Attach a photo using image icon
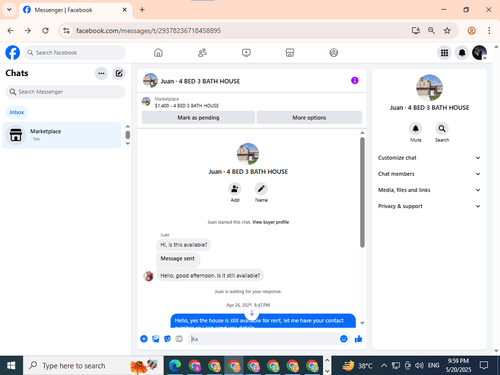This screenshot has height=375, width=500. pos(156,339)
